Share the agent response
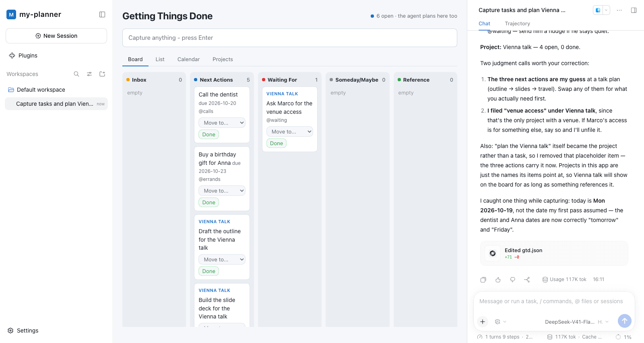The image size is (644, 343). [527, 279]
